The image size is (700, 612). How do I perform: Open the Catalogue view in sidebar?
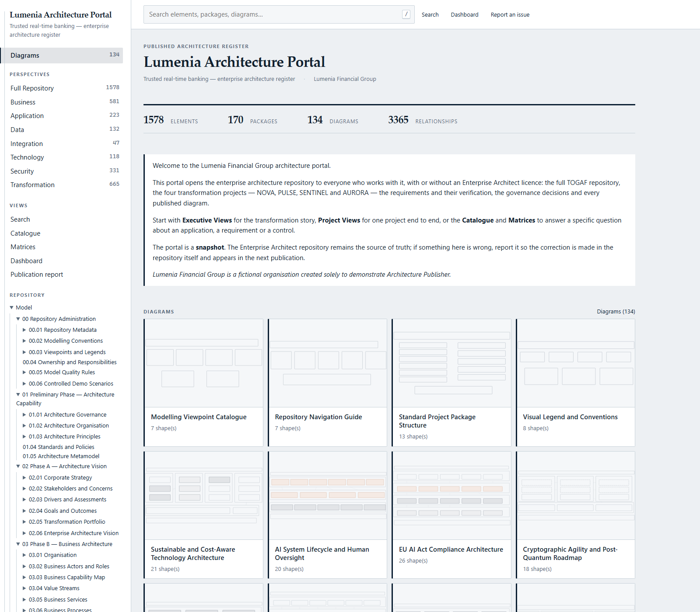25,233
